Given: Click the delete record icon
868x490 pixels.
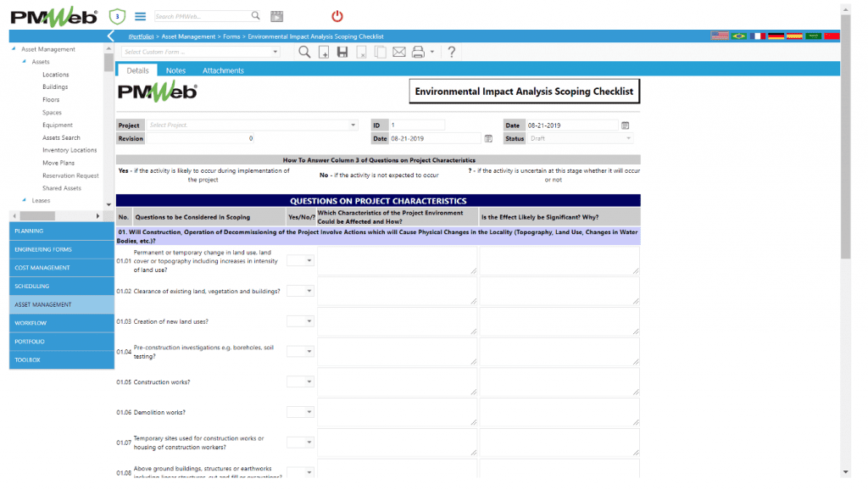Looking at the screenshot, I should 361,52.
